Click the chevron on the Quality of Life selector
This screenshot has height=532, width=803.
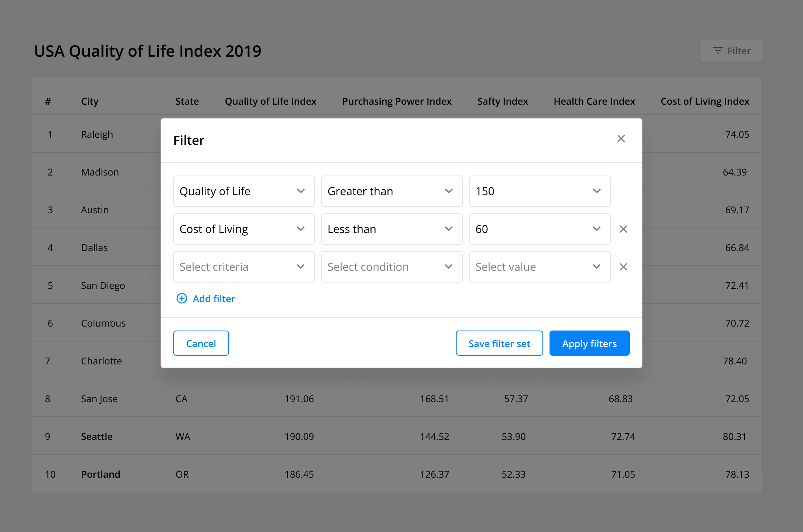pyautogui.click(x=301, y=191)
